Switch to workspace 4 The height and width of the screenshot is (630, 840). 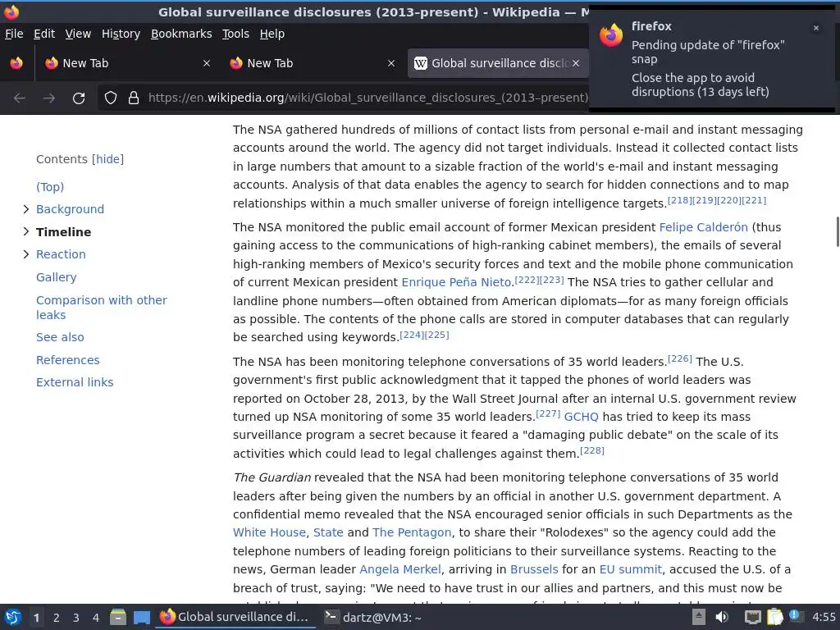point(96,618)
